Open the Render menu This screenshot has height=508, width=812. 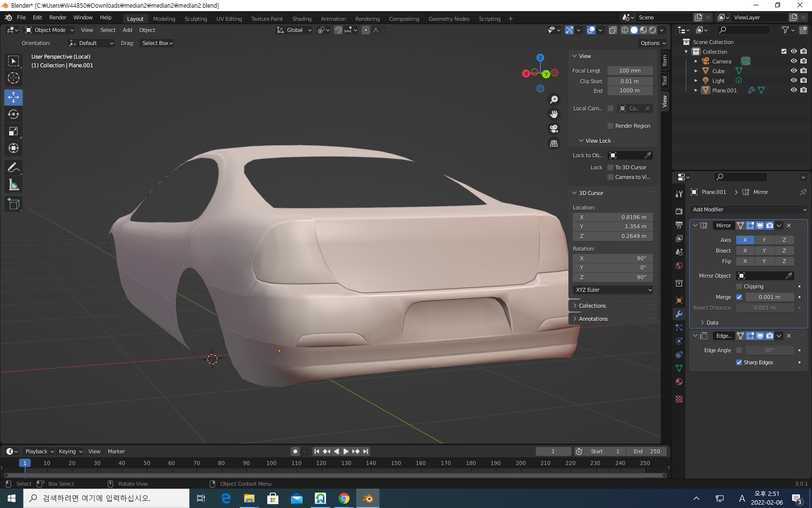[x=58, y=17]
